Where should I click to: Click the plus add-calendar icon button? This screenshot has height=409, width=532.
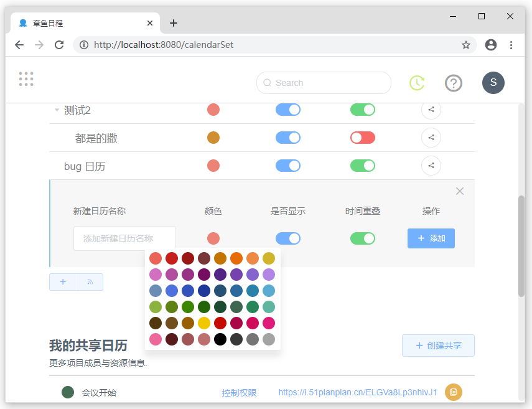coord(63,282)
